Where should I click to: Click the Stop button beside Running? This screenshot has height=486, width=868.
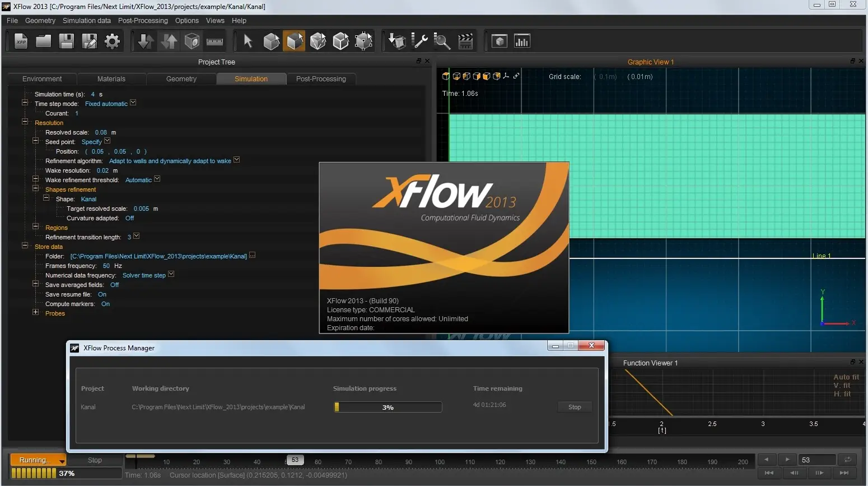(x=95, y=460)
